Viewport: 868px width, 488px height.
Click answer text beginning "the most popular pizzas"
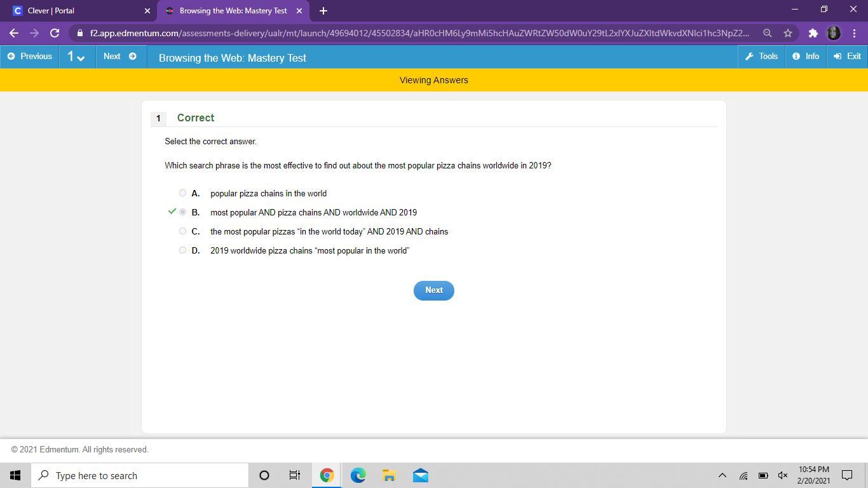(329, 231)
